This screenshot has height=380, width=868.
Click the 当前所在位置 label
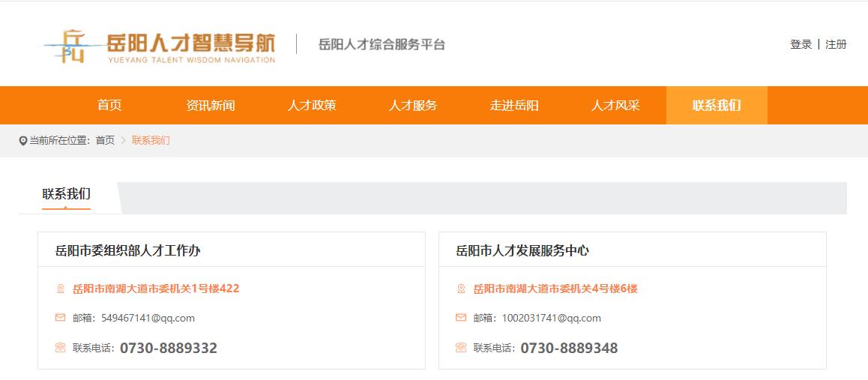tap(60, 140)
